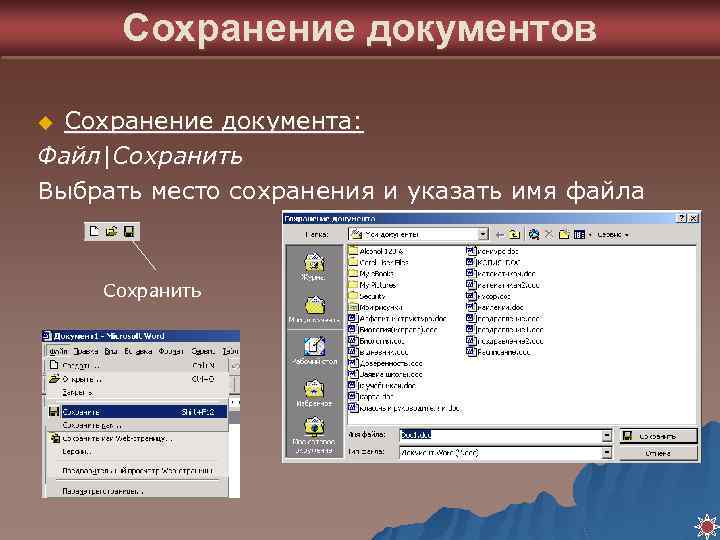Choose Параметры страницы from the Файл menu
The width and height of the screenshot is (720, 540).
[137, 491]
